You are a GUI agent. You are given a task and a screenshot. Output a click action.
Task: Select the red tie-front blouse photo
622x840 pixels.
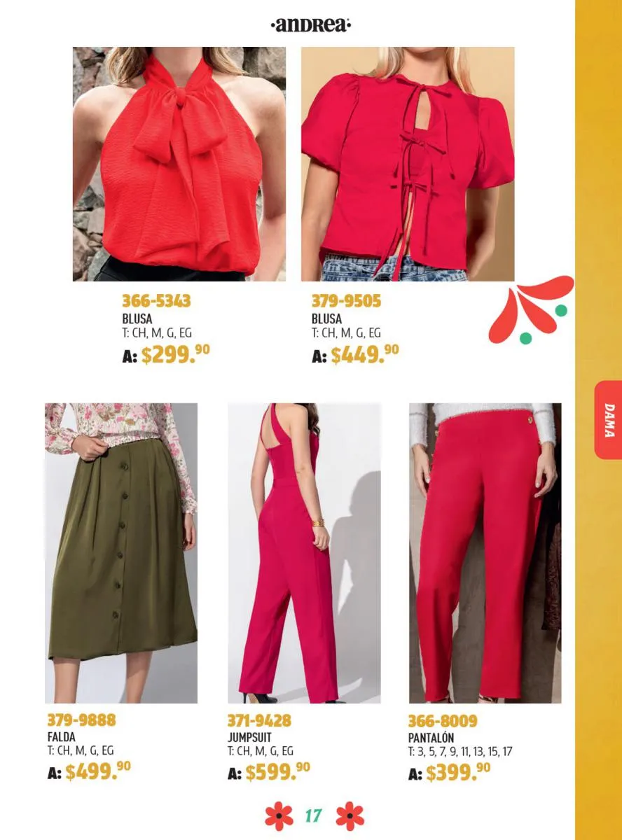[408, 164]
